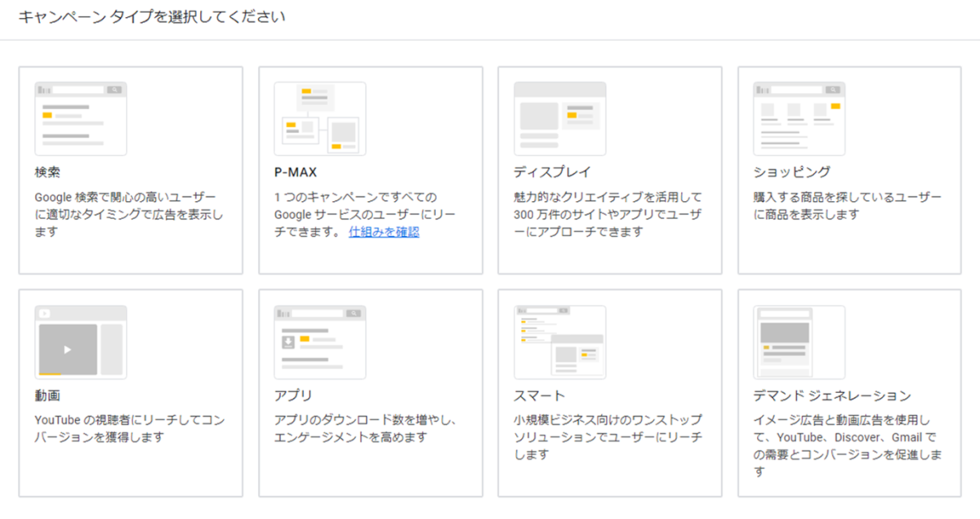
Task: Choose the スマート campaign illustration
Action: 559,342
